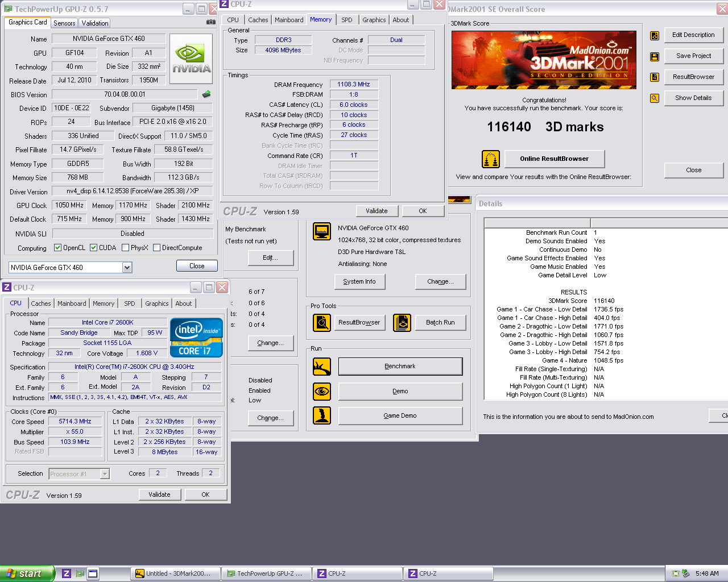This screenshot has width=728, height=582.
Task: Open the Mainboard tab in bottom CPU-Z window
Action: click(x=72, y=304)
